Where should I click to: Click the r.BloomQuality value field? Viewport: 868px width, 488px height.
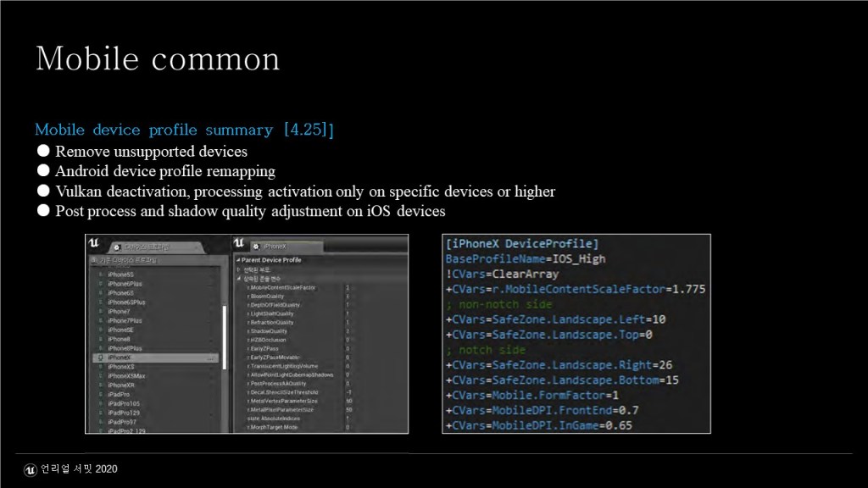(x=348, y=297)
